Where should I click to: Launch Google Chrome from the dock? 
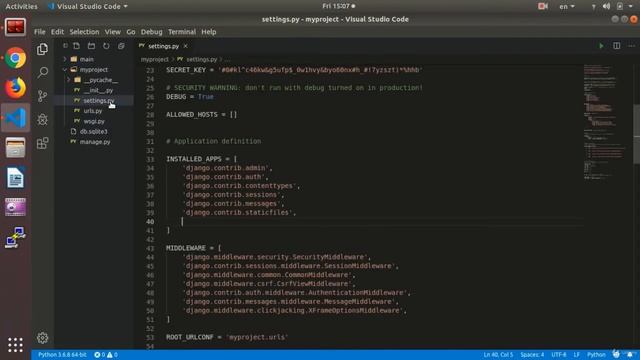[16, 58]
